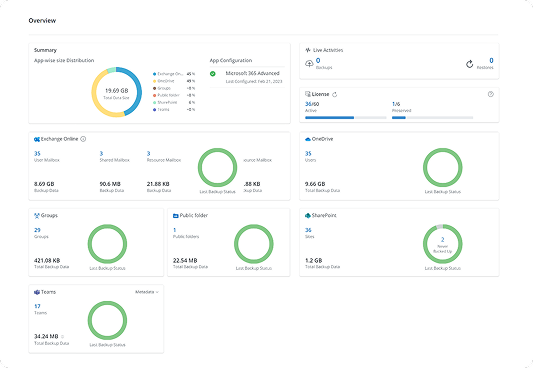Click the Public folder icon

[x=176, y=215]
